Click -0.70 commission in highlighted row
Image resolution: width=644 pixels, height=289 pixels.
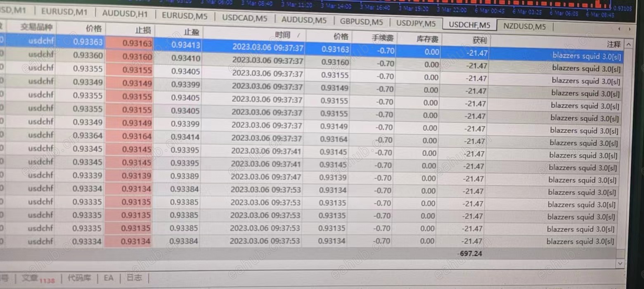pyautogui.click(x=385, y=51)
